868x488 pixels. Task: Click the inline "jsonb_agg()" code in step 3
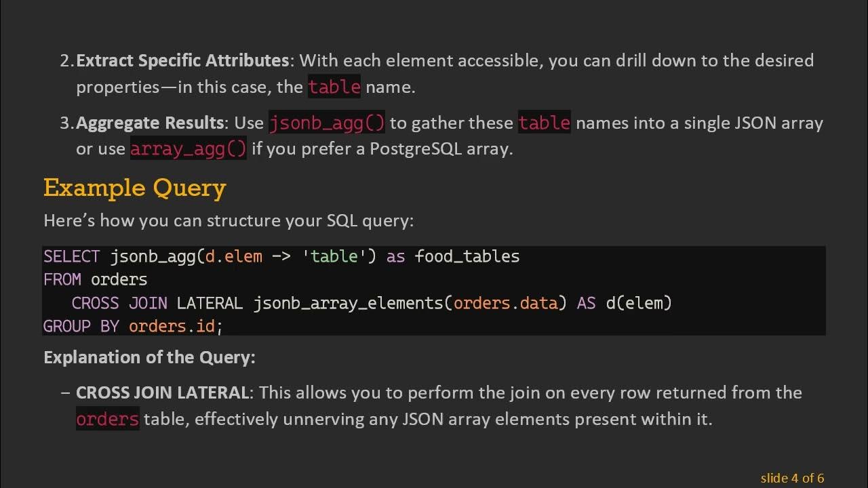[327, 123]
